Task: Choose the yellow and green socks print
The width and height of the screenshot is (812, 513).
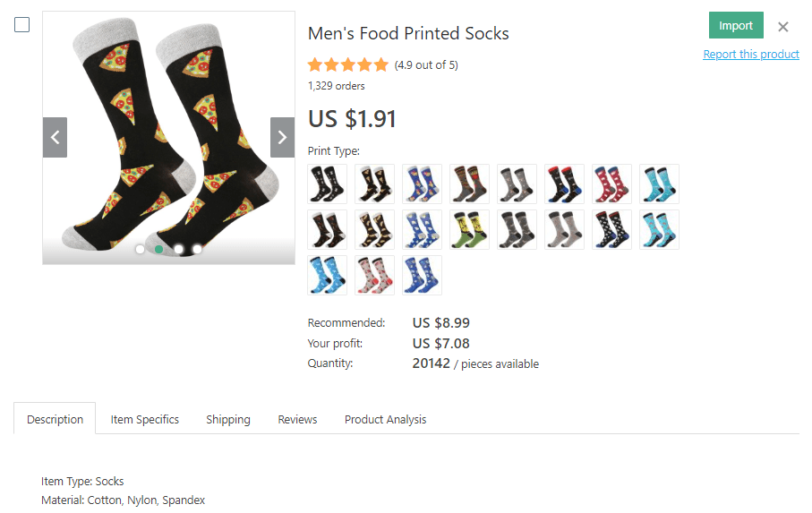Action: (x=469, y=229)
